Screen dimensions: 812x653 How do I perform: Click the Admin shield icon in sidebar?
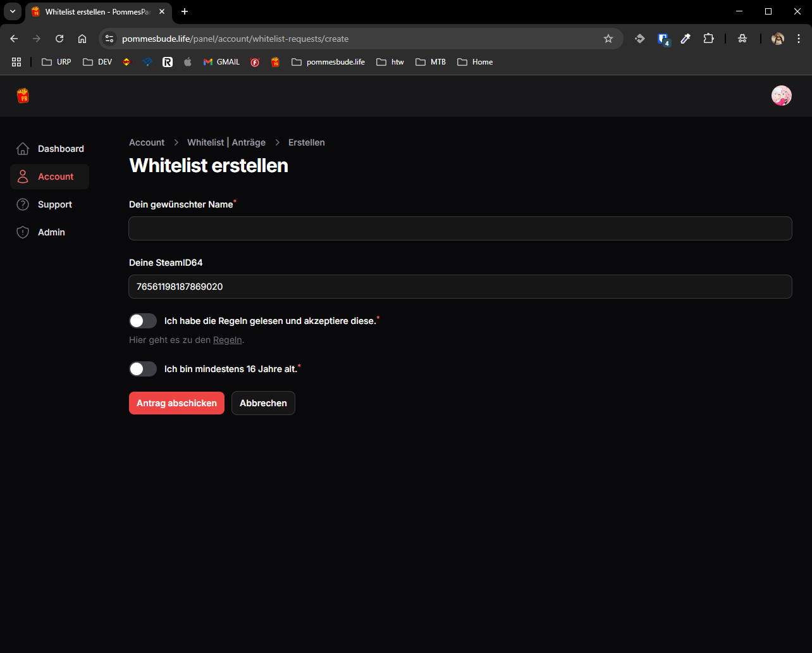point(23,232)
